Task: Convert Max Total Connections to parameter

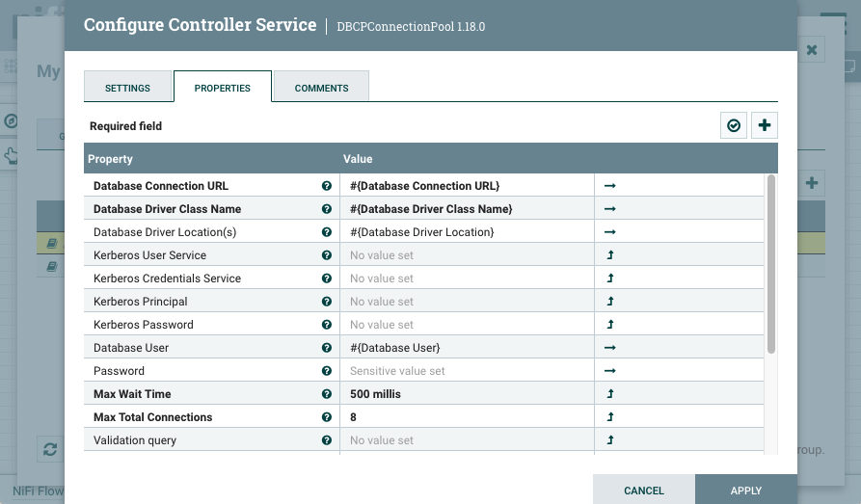Action: coord(609,417)
